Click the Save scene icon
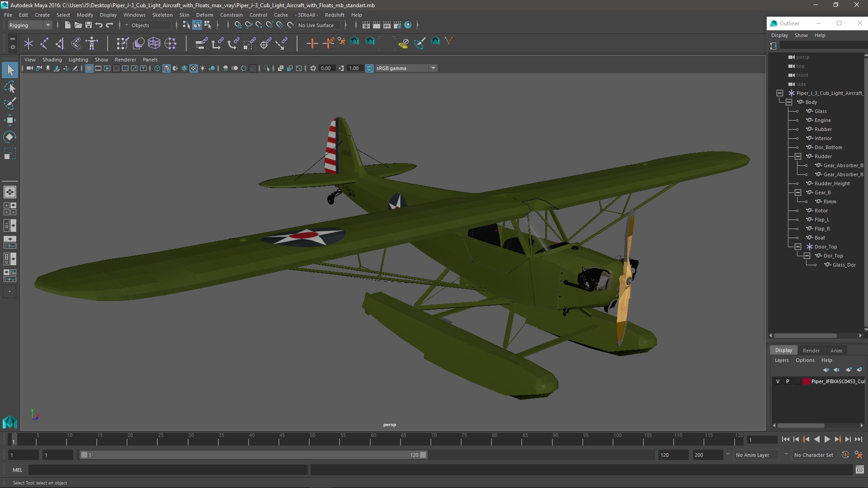 [x=89, y=25]
